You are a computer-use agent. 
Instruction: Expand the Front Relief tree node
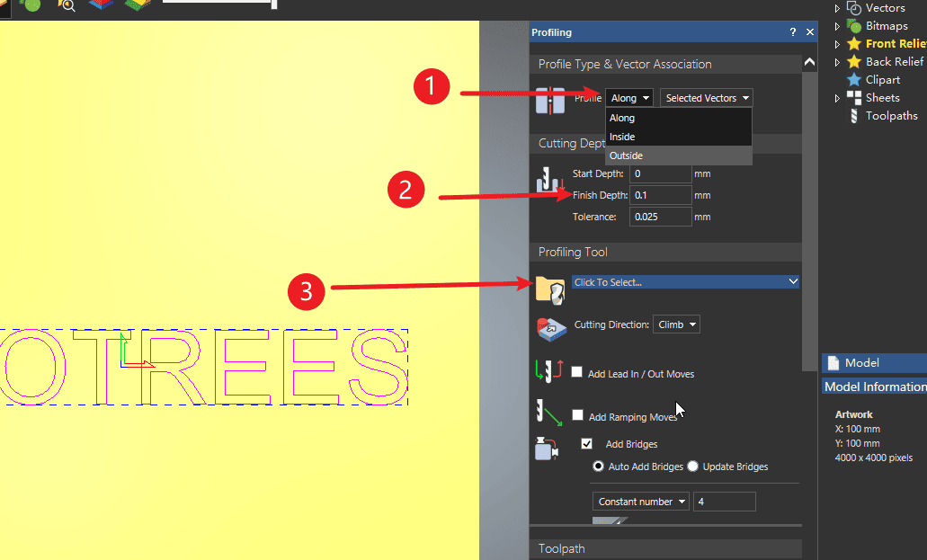(838, 44)
